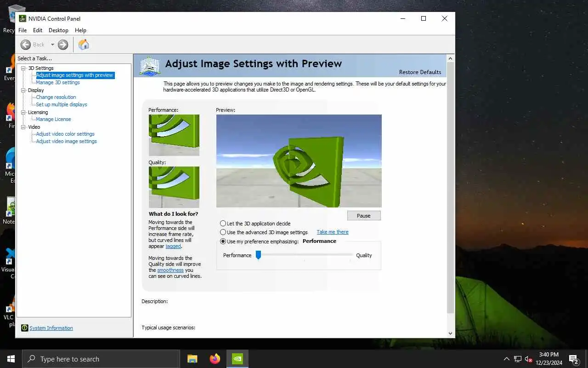Go to the Home icon in toolbar

[84, 45]
